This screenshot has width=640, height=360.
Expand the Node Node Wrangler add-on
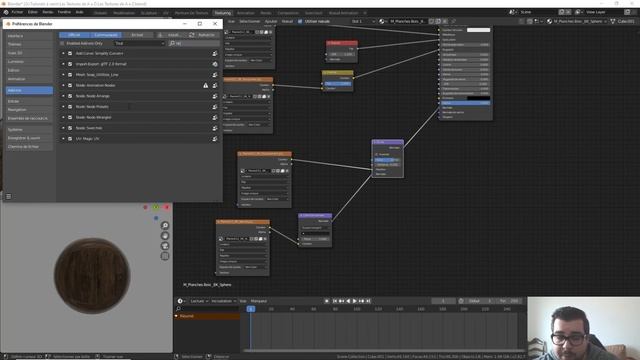63,117
